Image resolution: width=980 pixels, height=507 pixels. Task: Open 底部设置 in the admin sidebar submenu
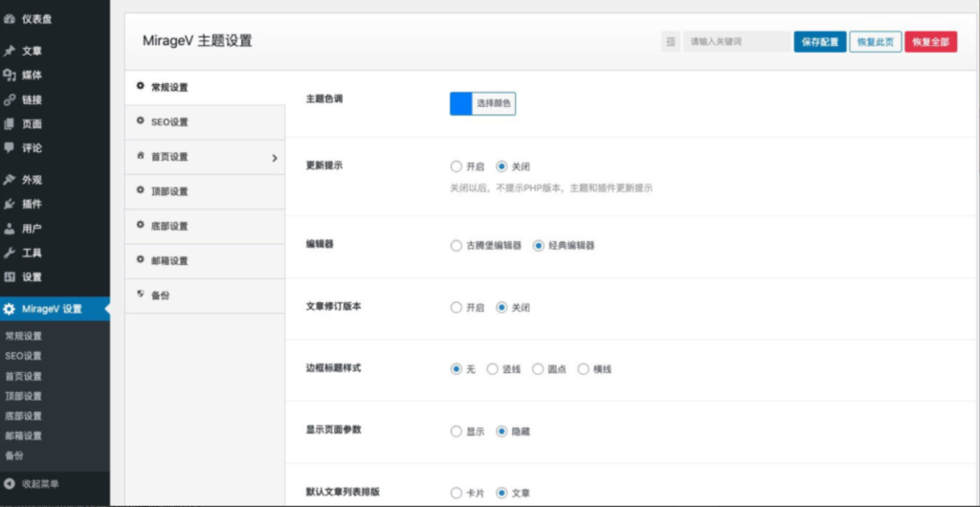click(x=23, y=416)
